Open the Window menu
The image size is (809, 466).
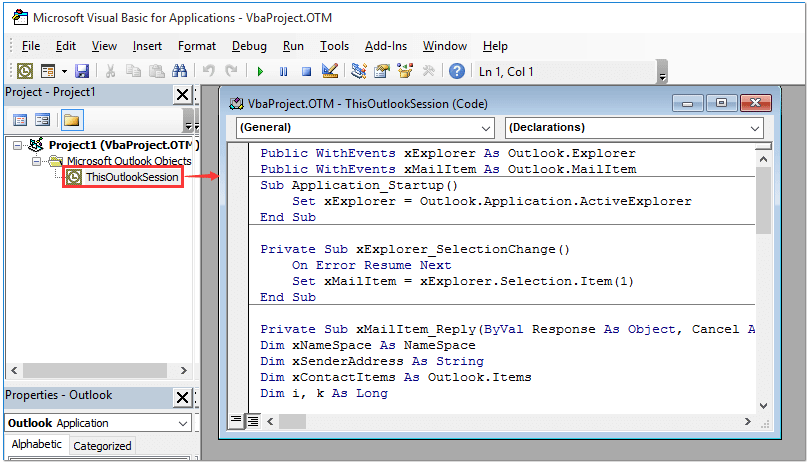coord(445,46)
